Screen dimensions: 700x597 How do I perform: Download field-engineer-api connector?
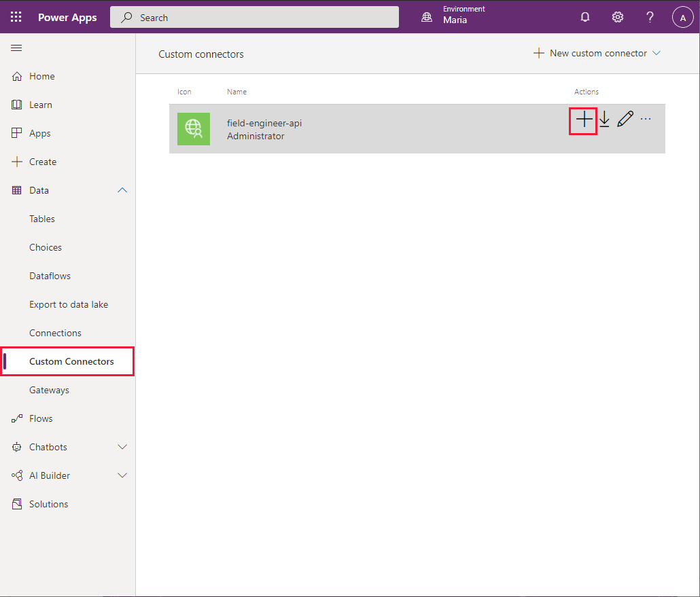coord(604,120)
